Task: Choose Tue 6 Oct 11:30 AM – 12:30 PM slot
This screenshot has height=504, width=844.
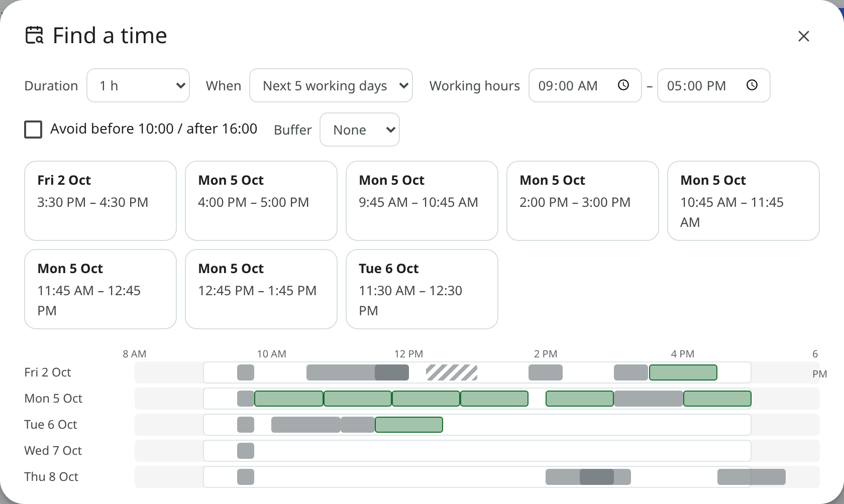Action: [x=422, y=289]
